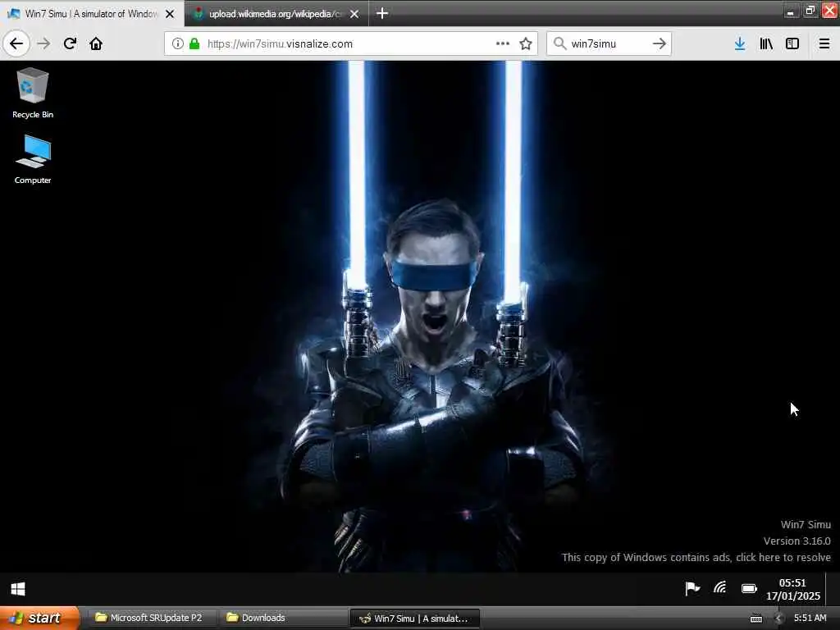Switch to Downloads taskbar window
This screenshot has width=840, height=630.
point(282,618)
